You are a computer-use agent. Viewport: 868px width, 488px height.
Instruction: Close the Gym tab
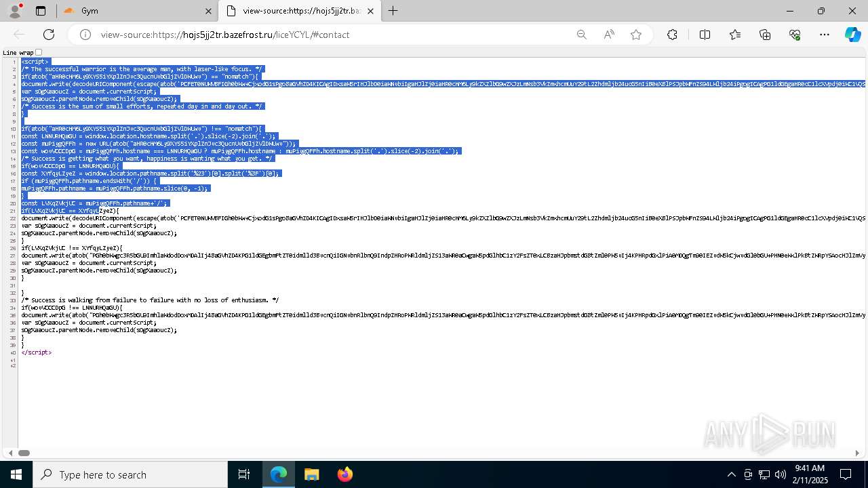tap(208, 11)
